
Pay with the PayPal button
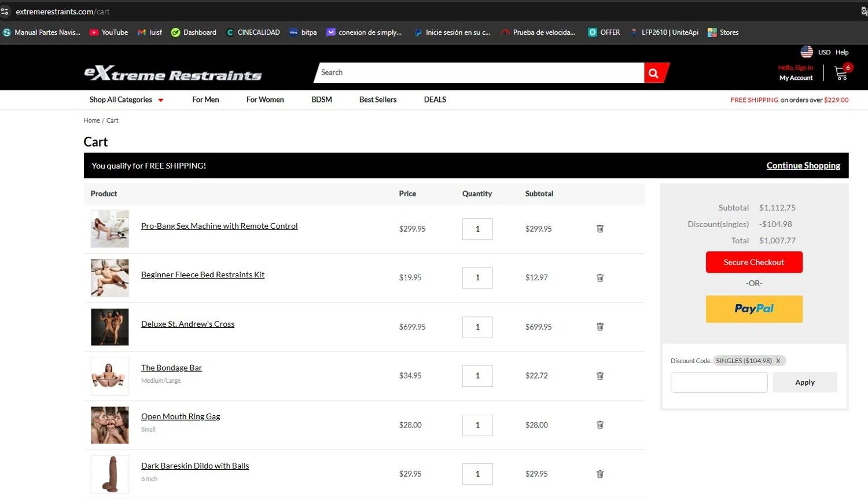(754, 309)
